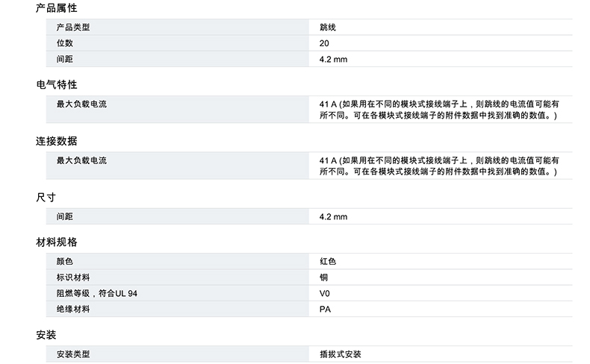590x364 pixels.
Task: Click the 材料规格 section heading
Action: (56, 242)
